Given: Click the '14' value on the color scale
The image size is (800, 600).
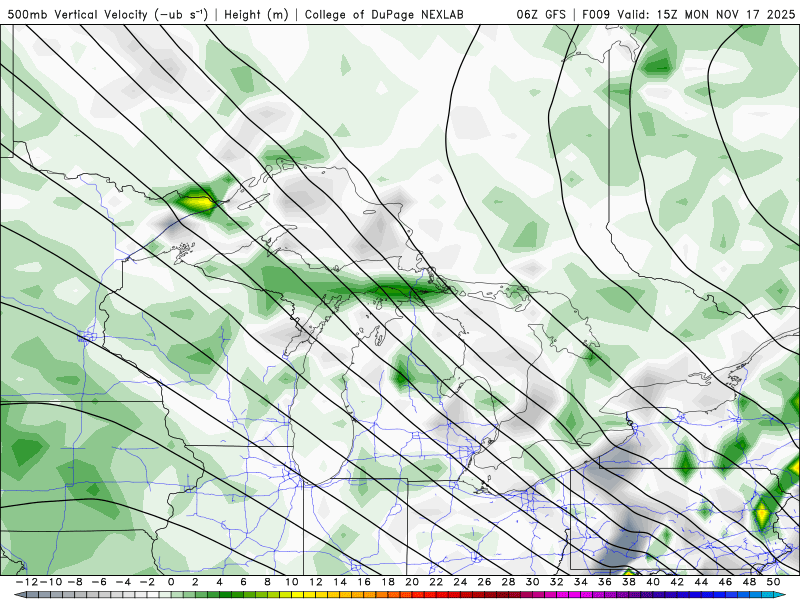Looking at the screenshot, I should [340, 582].
